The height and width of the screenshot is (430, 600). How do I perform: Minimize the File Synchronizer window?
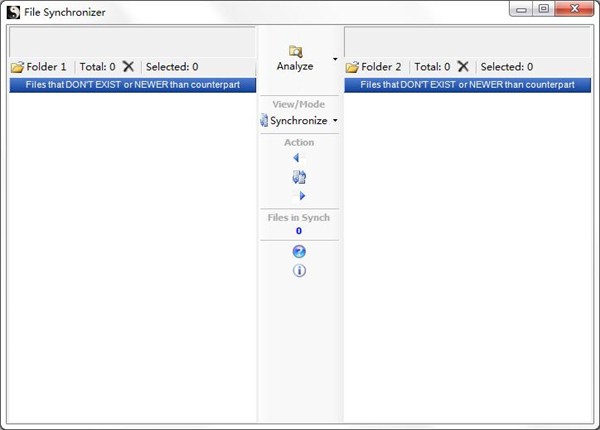(521, 9)
